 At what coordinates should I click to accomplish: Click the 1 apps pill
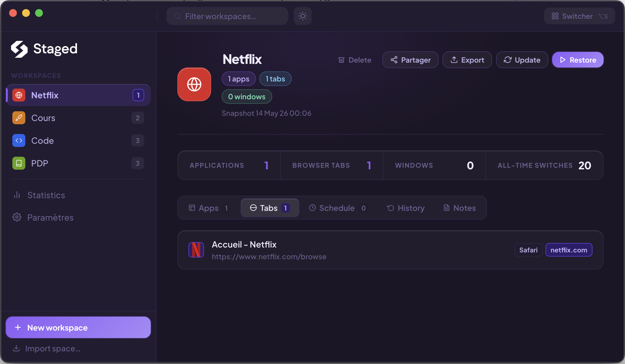[x=239, y=79]
